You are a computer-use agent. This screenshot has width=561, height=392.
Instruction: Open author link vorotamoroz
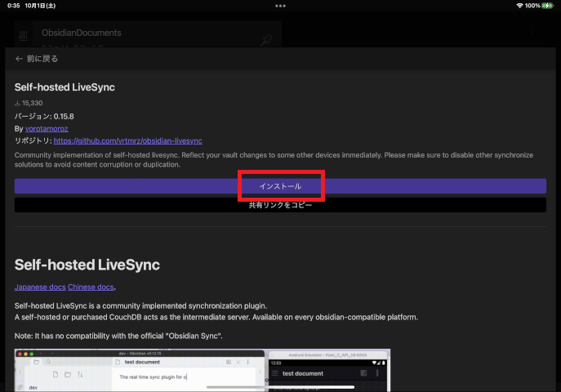(47, 129)
